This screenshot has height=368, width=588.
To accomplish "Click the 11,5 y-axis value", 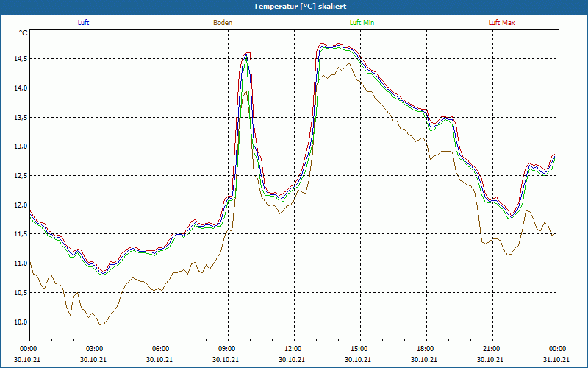I will click(x=21, y=234).
